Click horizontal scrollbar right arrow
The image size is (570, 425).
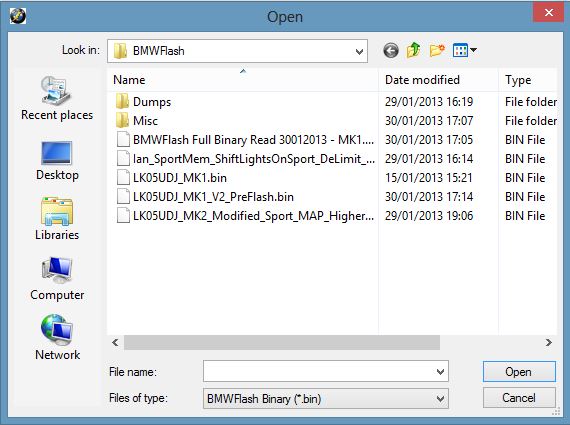click(x=549, y=342)
